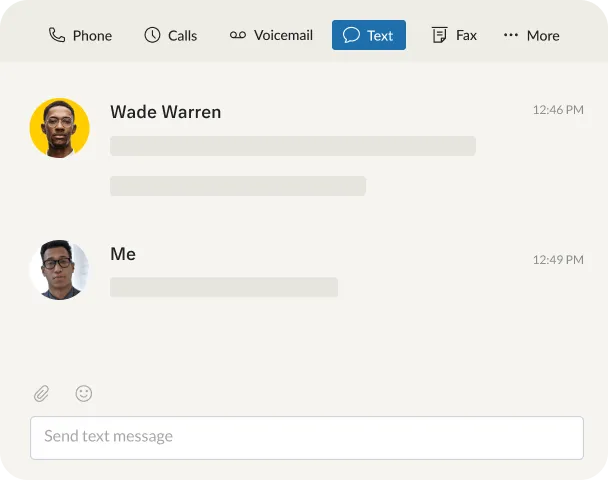Viewport: 608px width, 480px height.
Task: Select the Fax tab label
Action: tap(466, 35)
